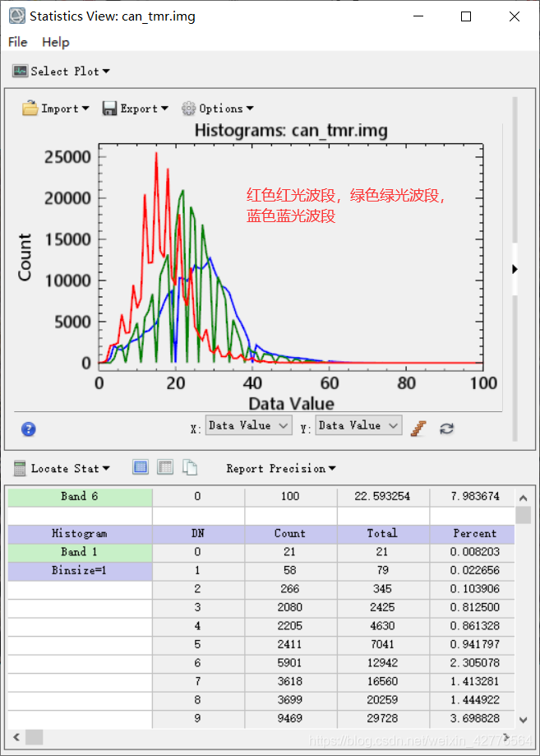Click the Count column header

290,534
